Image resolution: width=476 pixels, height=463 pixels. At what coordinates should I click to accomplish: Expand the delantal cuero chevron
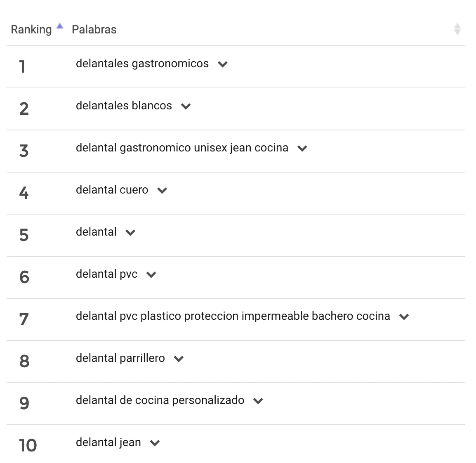tap(162, 190)
